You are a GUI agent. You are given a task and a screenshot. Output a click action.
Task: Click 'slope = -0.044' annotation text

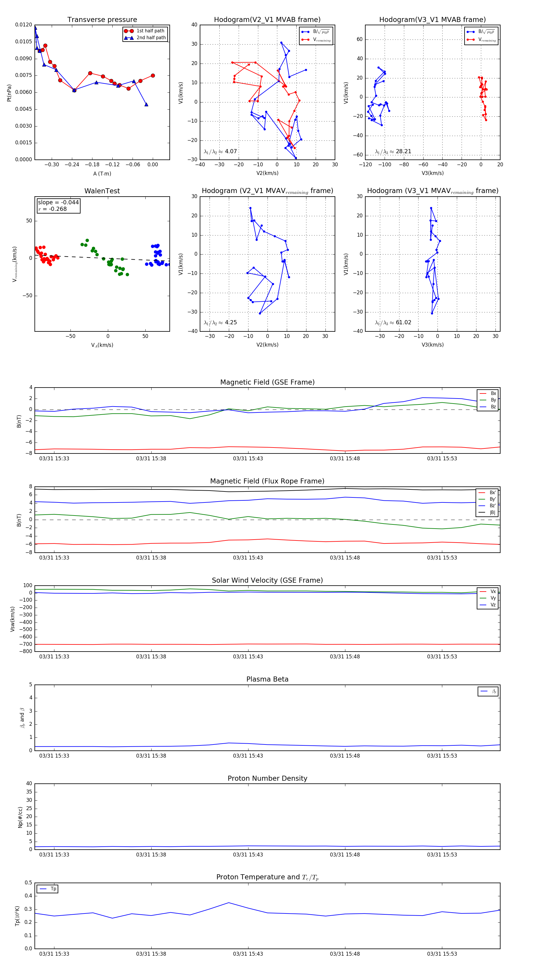point(58,203)
